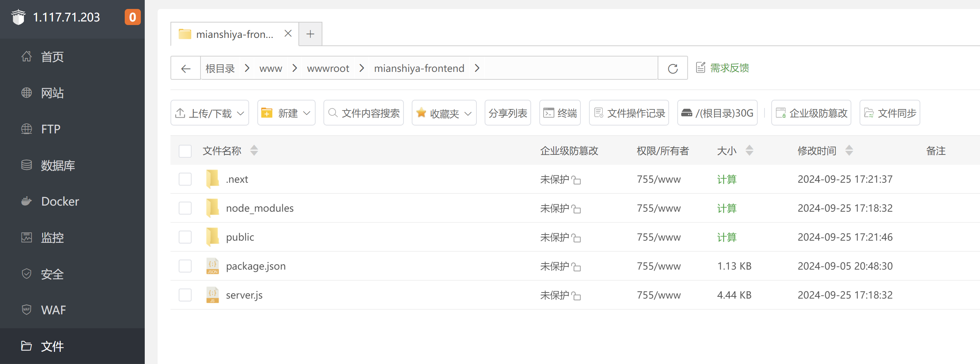Calculate size of the public folder

click(726, 237)
